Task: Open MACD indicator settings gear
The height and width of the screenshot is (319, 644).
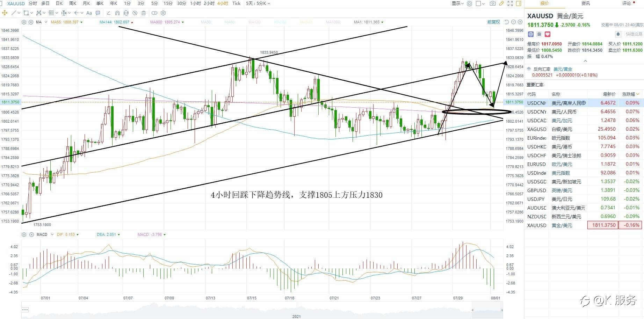Action: (x=24, y=234)
